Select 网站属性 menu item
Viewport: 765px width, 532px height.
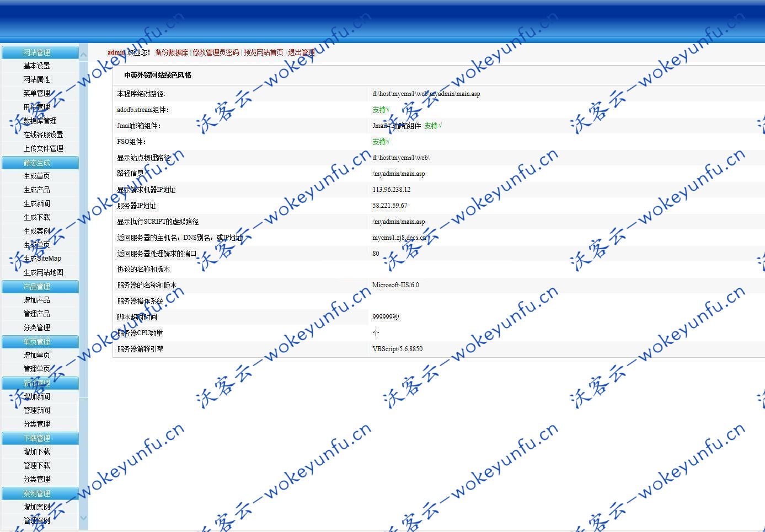[36, 79]
